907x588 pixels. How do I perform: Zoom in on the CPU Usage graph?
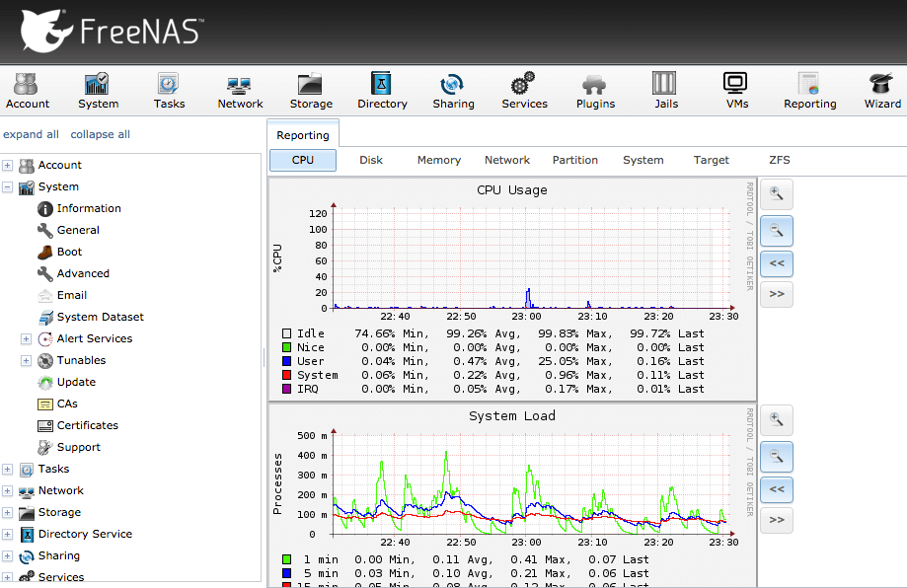tap(777, 194)
